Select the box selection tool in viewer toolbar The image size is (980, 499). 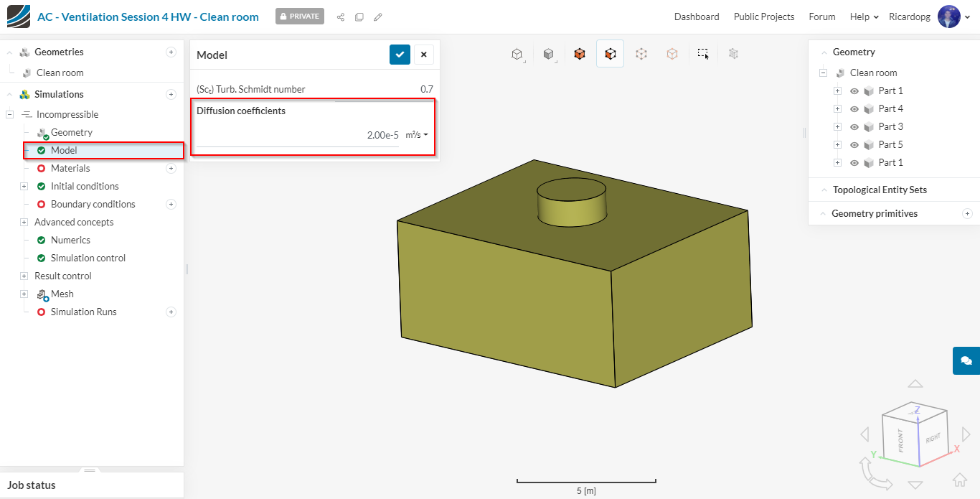pyautogui.click(x=703, y=54)
